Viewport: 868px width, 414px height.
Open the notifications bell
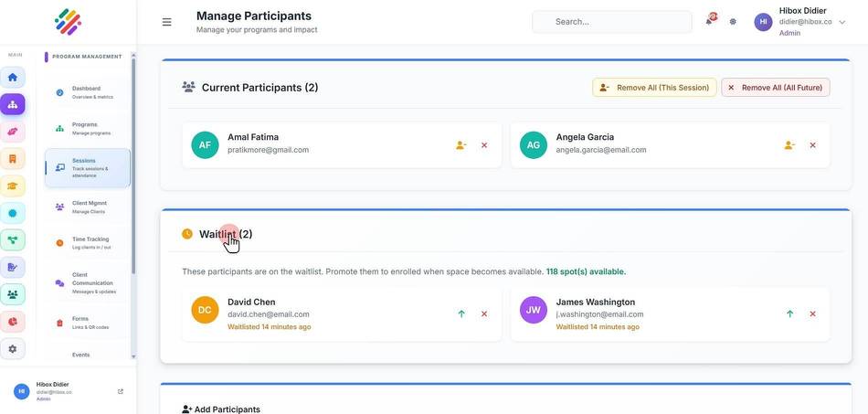tap(709, 22)
